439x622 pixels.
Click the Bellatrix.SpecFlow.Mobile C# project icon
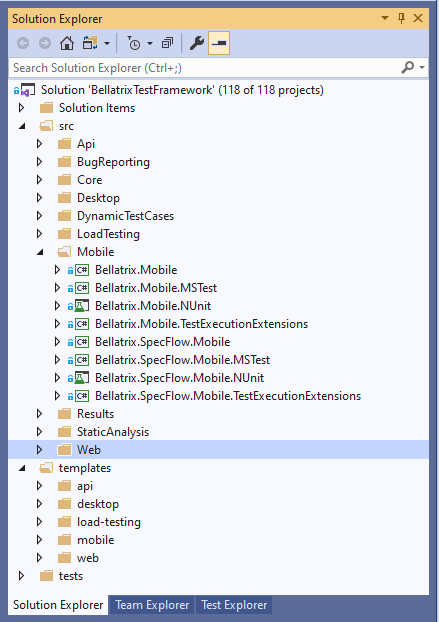click(82, 342)
